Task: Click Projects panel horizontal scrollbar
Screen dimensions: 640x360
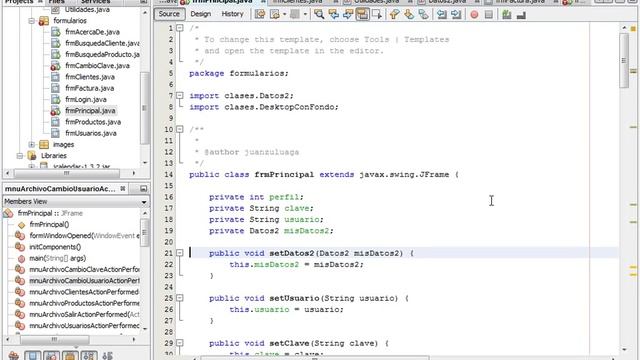Action: 67,173
